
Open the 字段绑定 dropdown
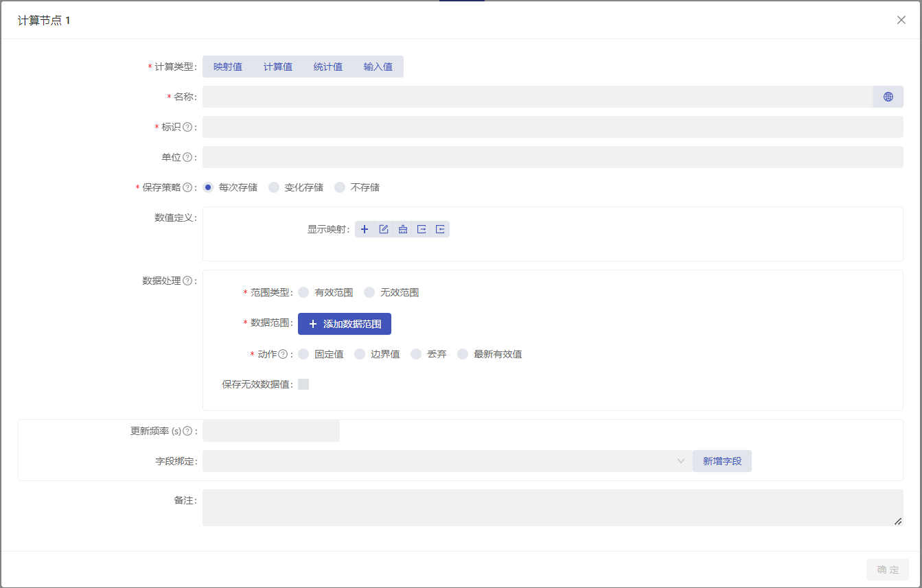[x=448, y=461]
